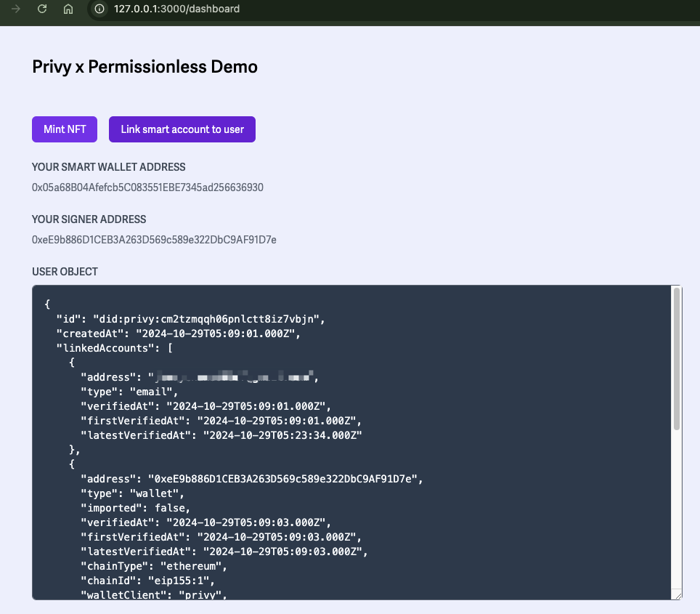Click email "verifiedAt" 05:09:01 line
The height and width of the screenshot is (614, 700).
click(x=205, y=406)
